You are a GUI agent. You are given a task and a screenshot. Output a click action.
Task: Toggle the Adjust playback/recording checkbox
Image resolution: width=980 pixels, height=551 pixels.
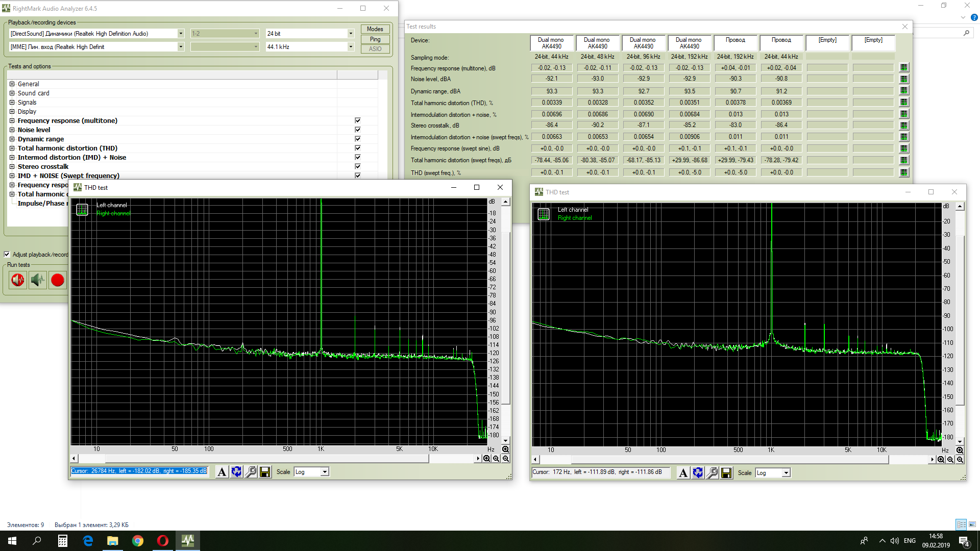tap(7, 255)
